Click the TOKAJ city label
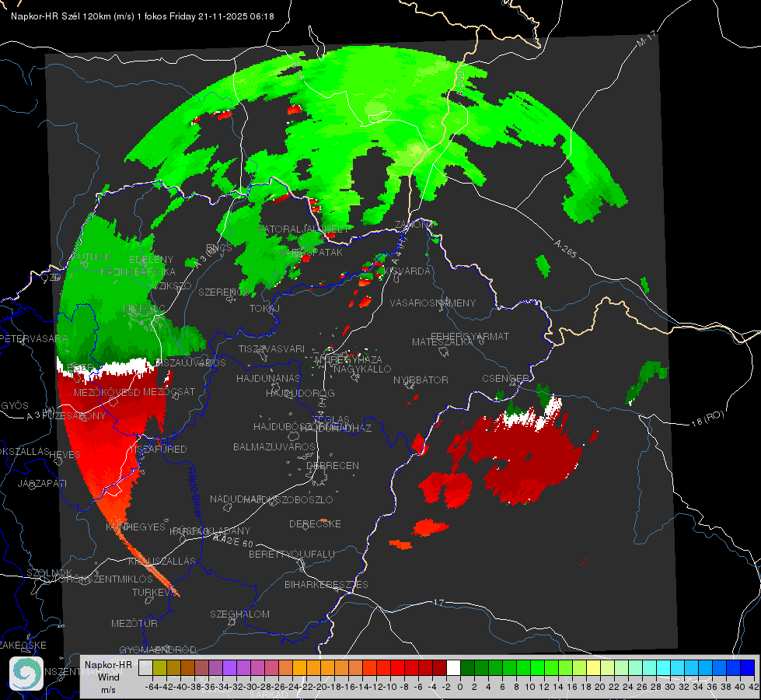 click(264, 309)
